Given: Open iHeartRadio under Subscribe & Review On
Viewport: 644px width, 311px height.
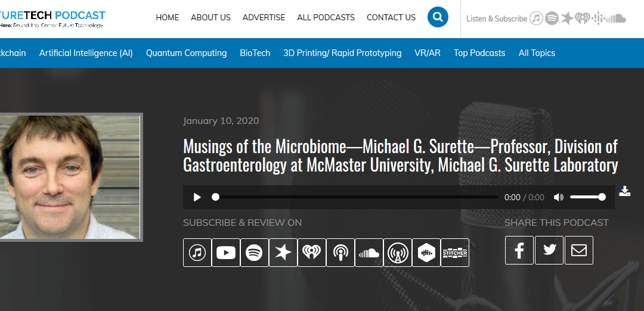Looking at the screenshot, I should pos(312,253).
